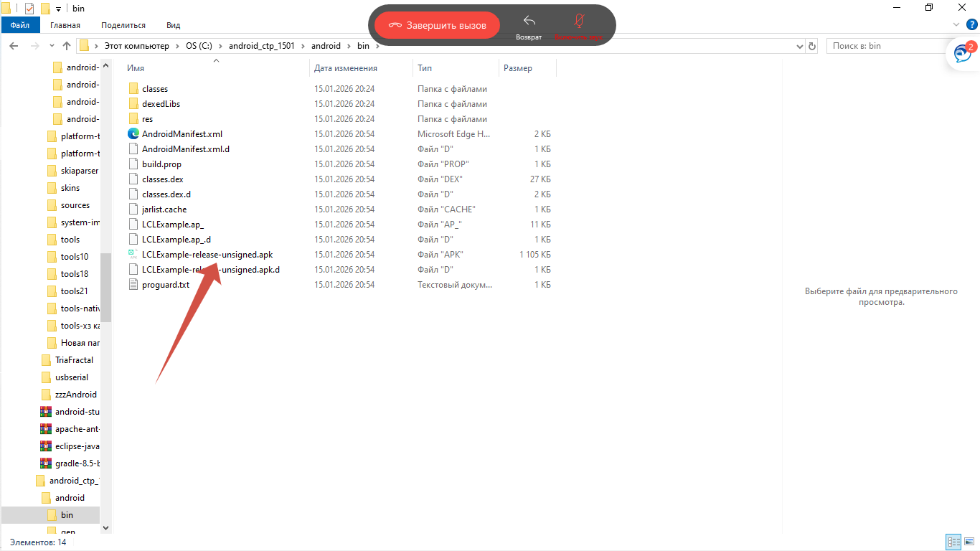This screenshot has width=980, height=551.
Task: Click the Возврат return arrow icon
Action: pos(529,22)
